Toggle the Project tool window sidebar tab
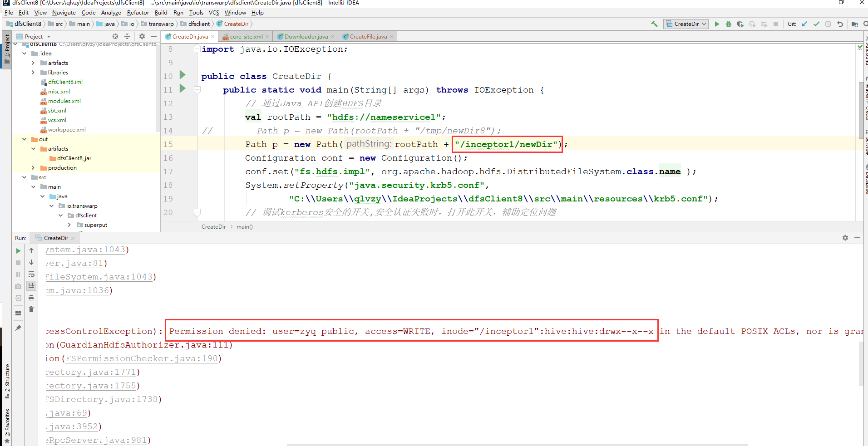 (7, 49)
